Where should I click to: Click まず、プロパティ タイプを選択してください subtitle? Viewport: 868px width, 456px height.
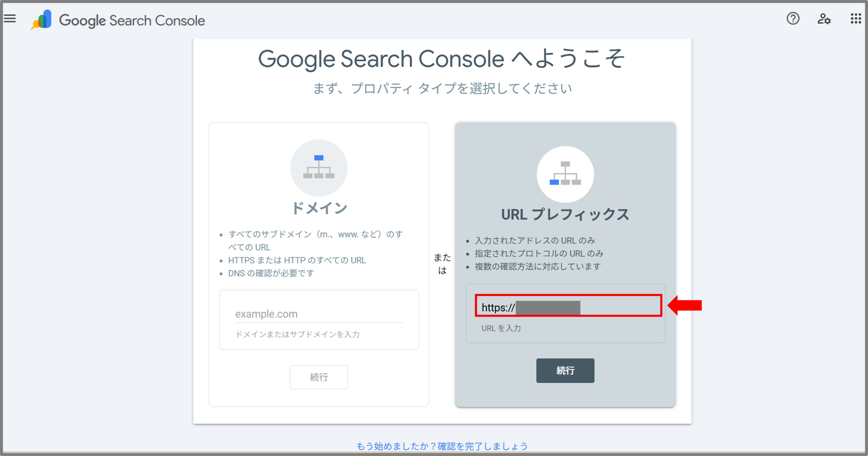pyautogui.click(x=442, y=89)
